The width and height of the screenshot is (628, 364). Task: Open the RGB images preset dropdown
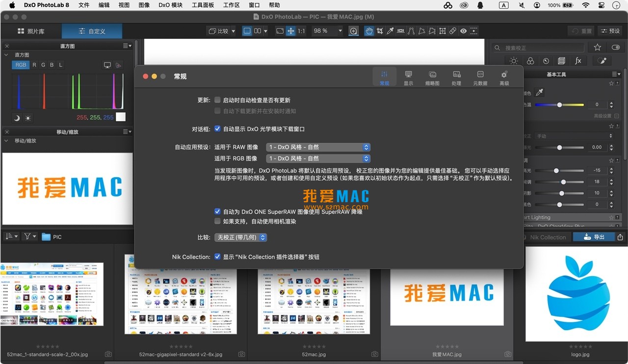pyautogui.click(x=318, y=158)
